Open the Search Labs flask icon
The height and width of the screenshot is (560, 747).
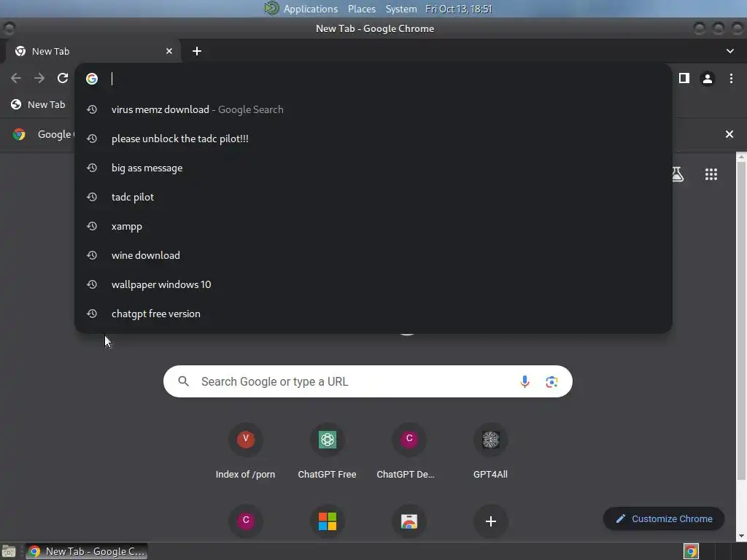pos(678,174)
